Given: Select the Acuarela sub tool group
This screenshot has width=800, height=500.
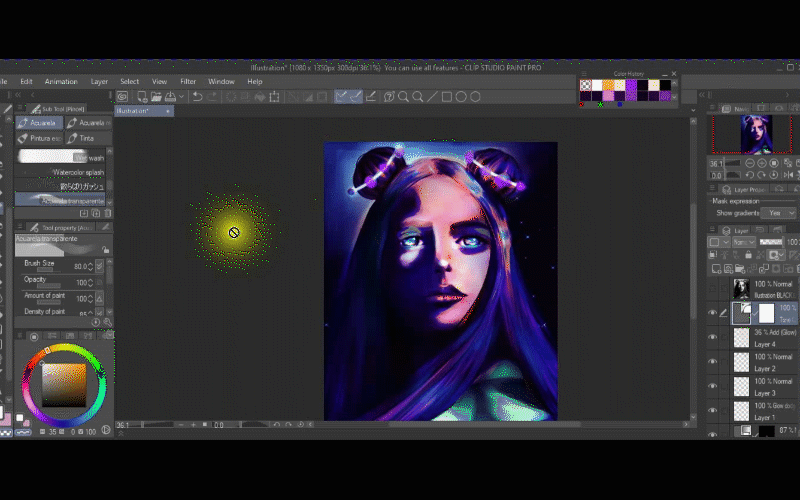Looking at the screenshot, I should click(39, 123).
